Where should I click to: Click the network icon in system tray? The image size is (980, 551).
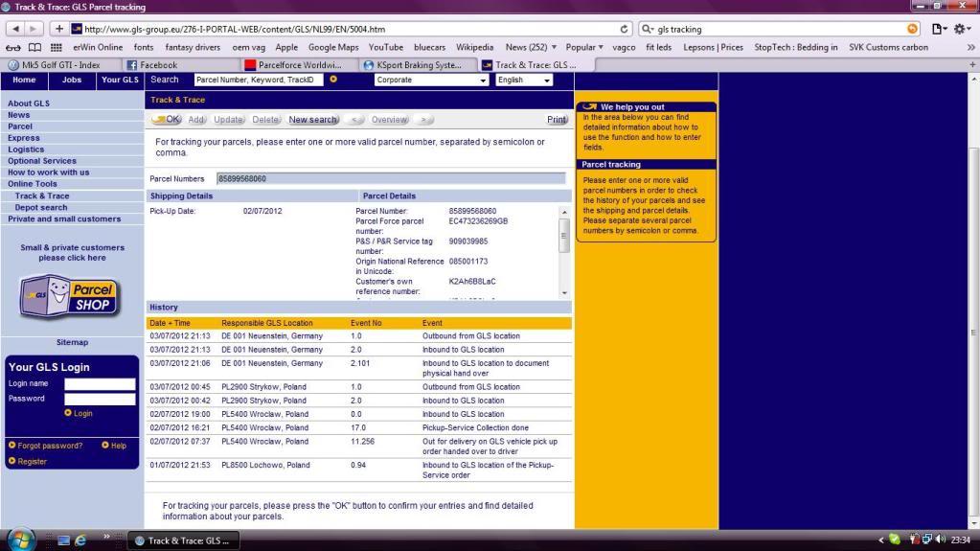click(x=927, y=540)
